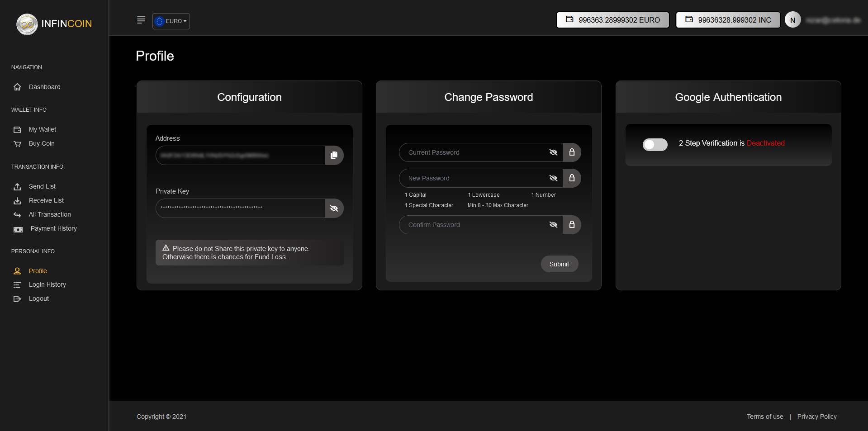The image size is (868, 431).
Task: Click the lock icon beside Current Password
Action: 572,152
